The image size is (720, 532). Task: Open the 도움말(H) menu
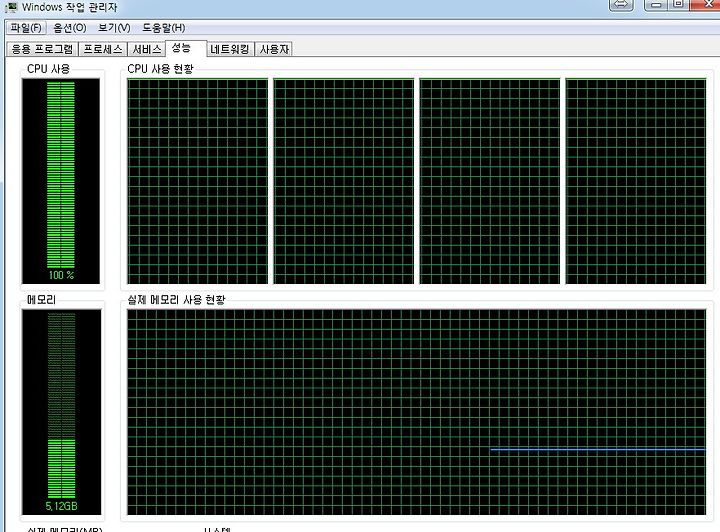(x=163, y=28)
